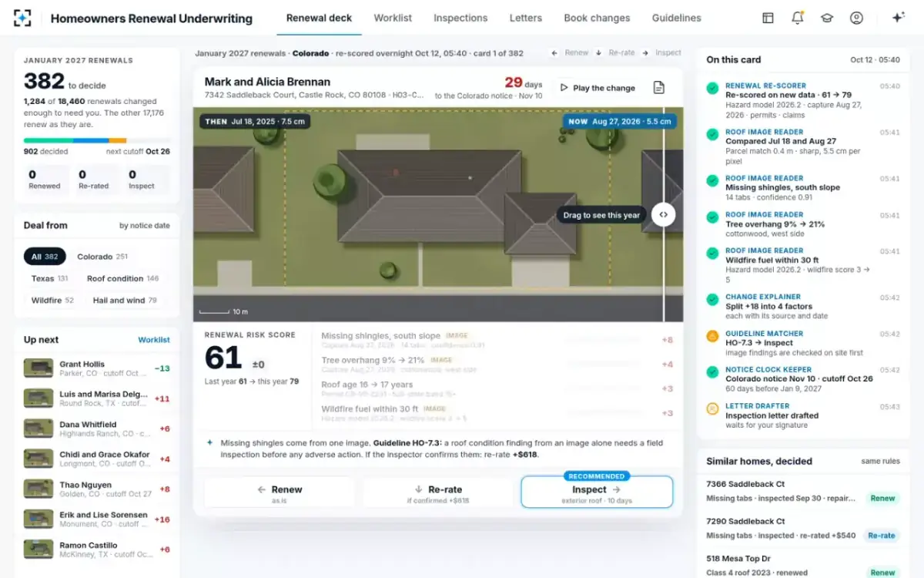Screen dimensions: 924x578
Task: Click the Renewed count tile
Action: point(45,180)
